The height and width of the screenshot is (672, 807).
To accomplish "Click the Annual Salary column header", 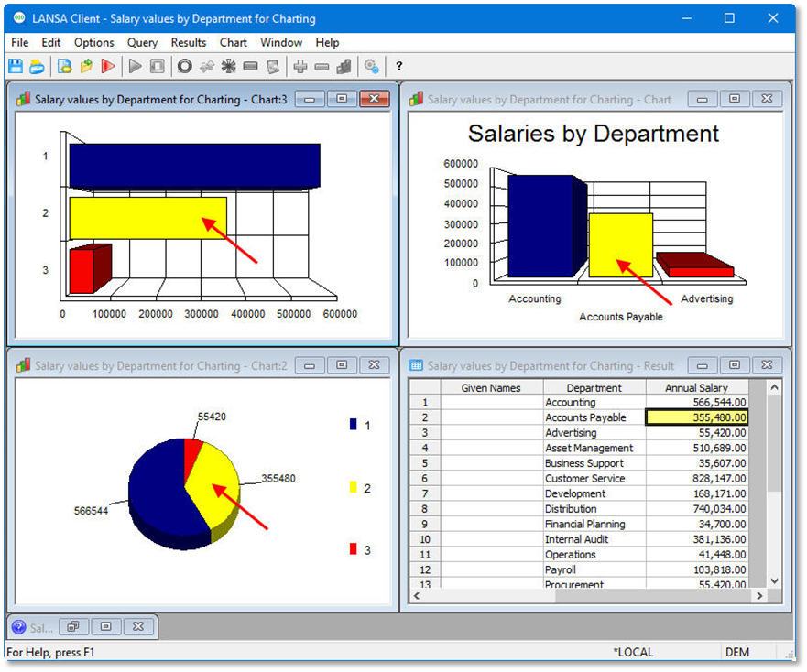I will [696, 387].
